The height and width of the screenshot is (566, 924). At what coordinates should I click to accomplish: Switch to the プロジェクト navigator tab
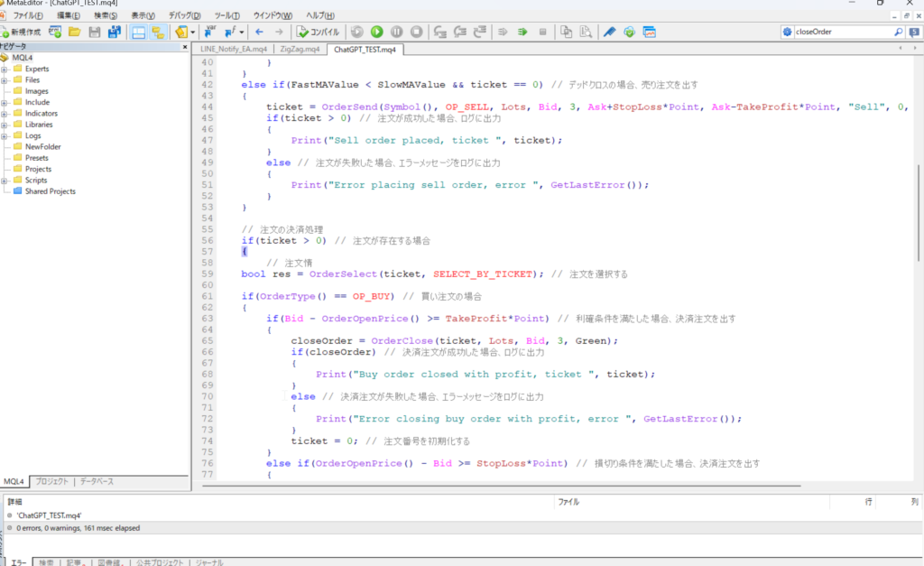[51, 482]
